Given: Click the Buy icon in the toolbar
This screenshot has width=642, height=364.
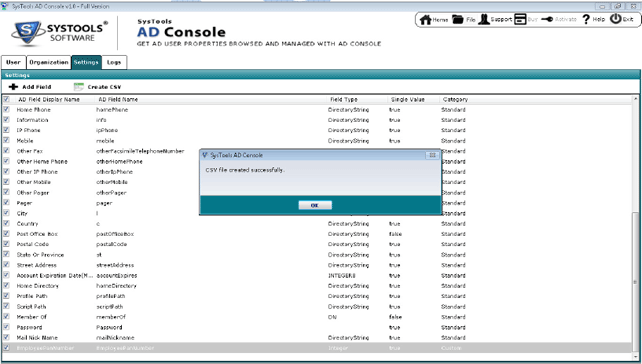Looking at the screenshot, I should click(x=520, y=19).
